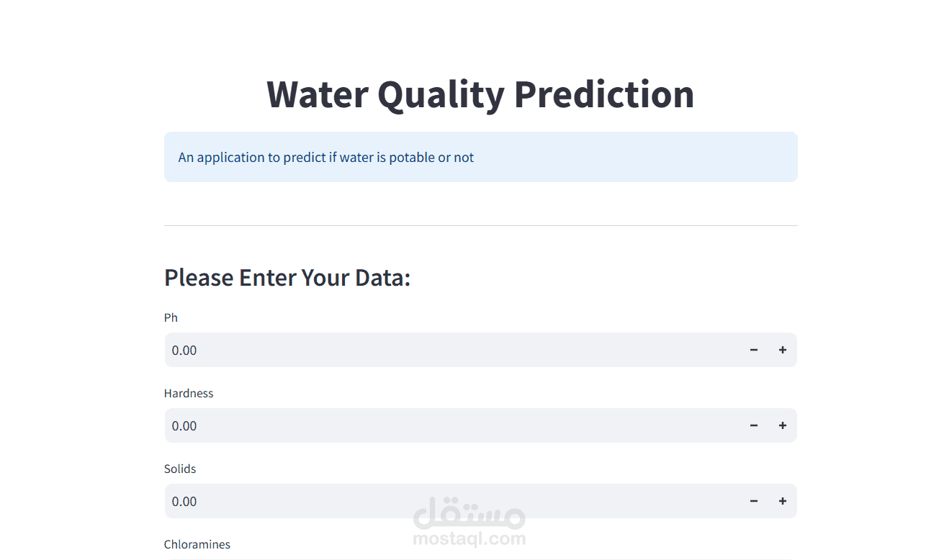Click the 0.00 value in the Hardness input
Image resolution: width=939 pixels, height=560 pixels.
(184, 425)
